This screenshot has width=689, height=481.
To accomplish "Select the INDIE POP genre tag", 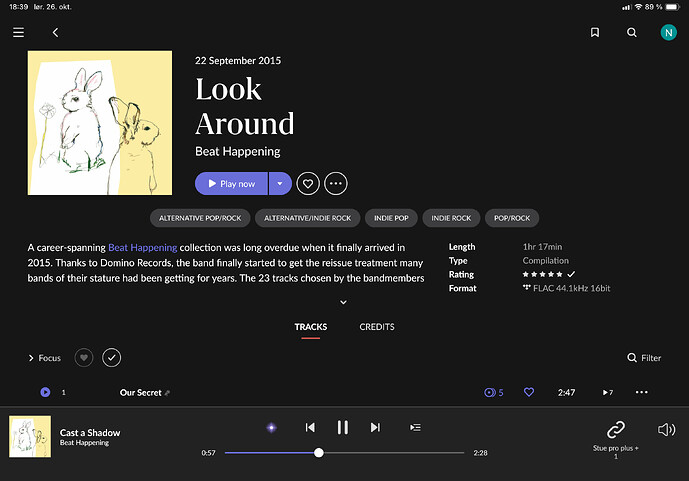I will click(391, 218).
